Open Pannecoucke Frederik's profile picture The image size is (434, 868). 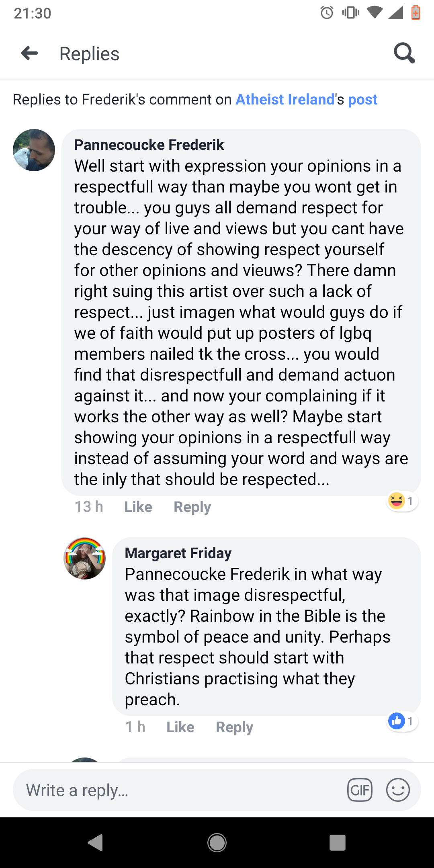pos(34,150)
